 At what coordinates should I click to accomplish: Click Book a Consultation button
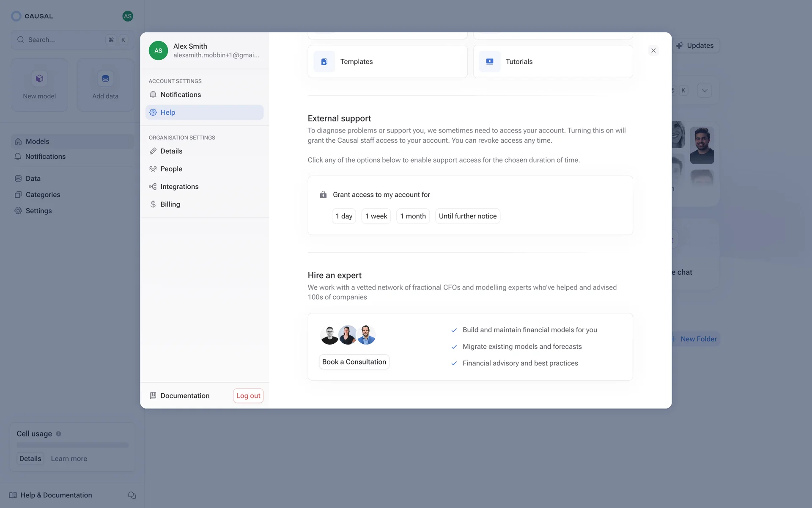pos(354,362)
